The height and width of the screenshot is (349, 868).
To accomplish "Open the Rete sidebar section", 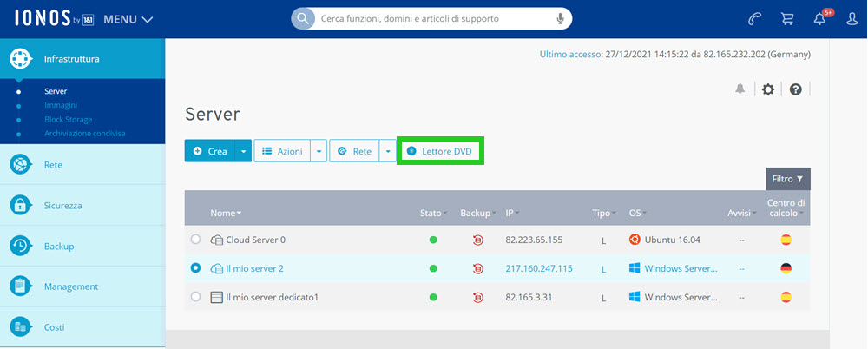I will [82, 165].
